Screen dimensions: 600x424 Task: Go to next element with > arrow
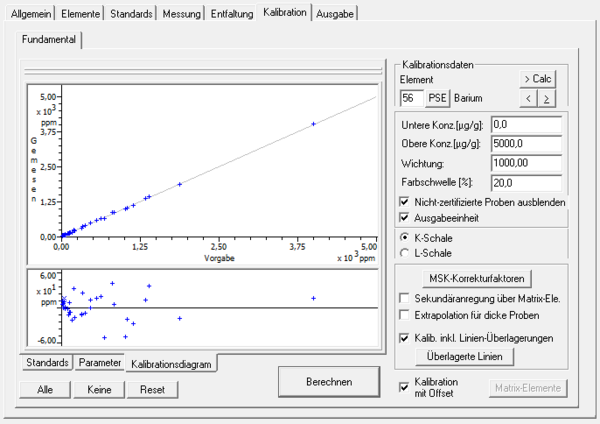546,99
